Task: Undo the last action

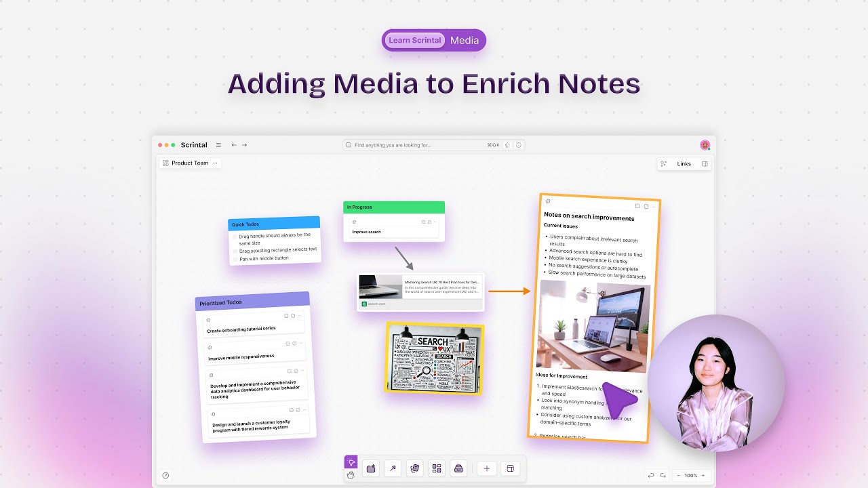Action: click(x=651, y=476)
